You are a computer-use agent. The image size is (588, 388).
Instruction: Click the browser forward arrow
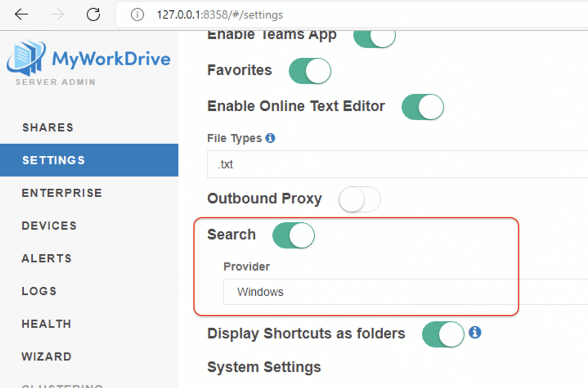click(57, 14)
